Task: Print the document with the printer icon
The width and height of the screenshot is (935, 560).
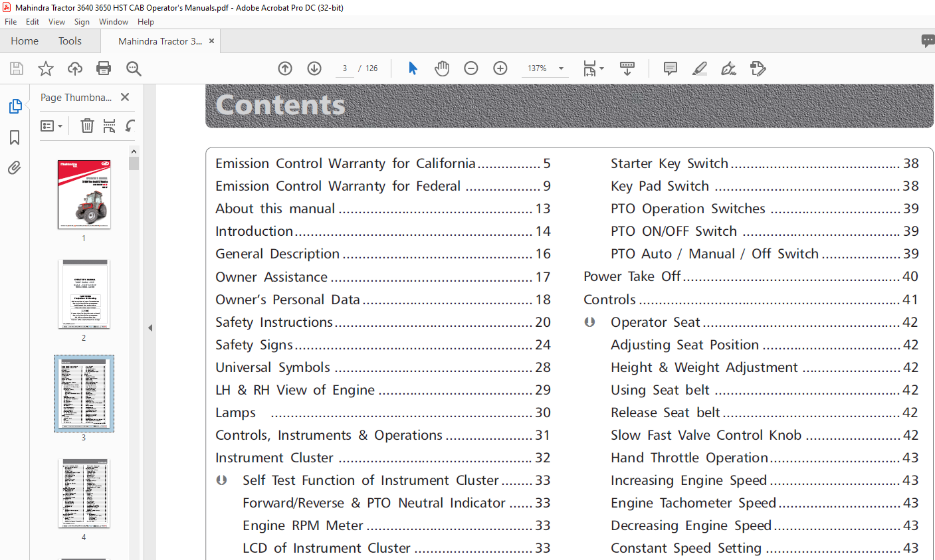Action: click(x=104, y=68)
